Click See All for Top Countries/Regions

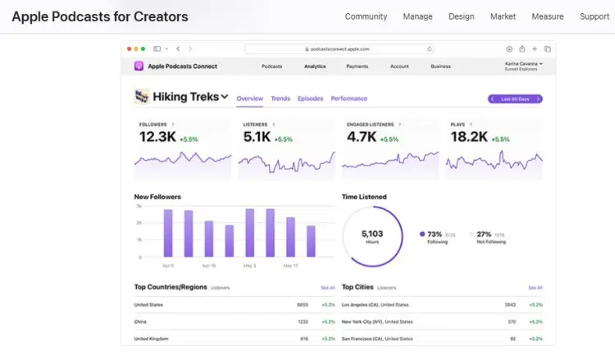tap(327, 288)
